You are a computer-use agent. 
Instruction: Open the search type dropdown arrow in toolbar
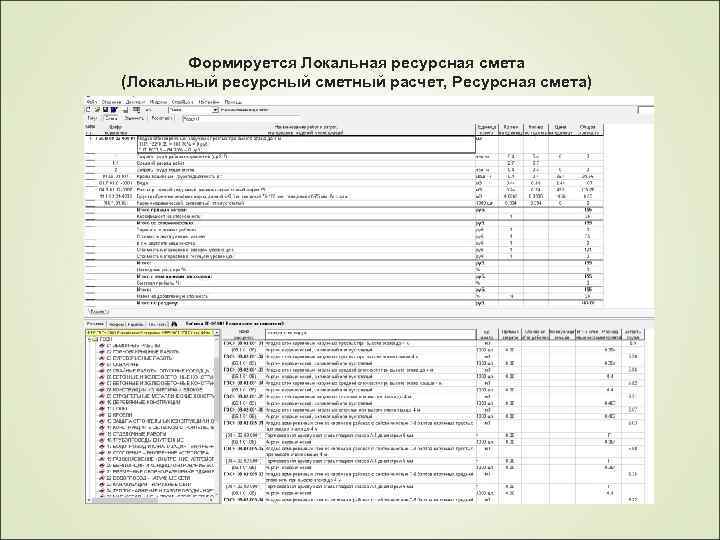coord(215,110)
